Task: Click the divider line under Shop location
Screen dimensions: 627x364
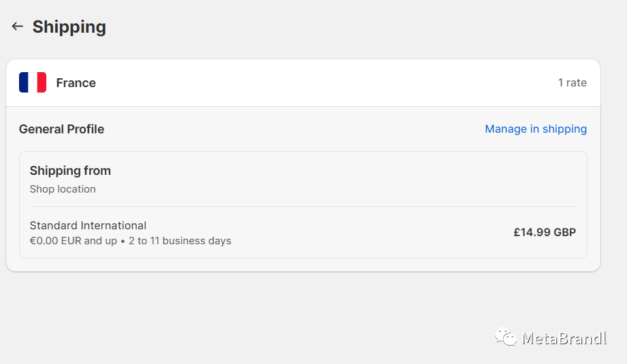Action: click(303, 207)
